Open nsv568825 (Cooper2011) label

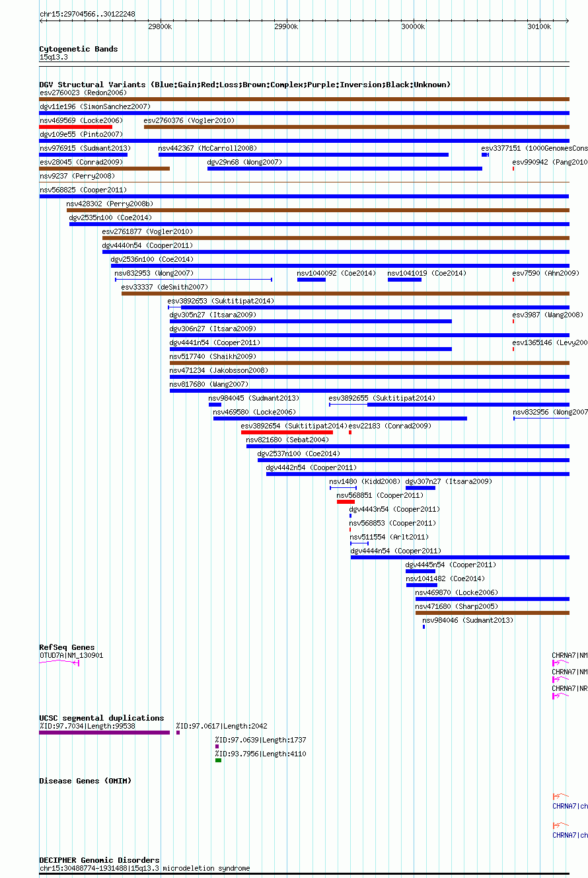83,190
